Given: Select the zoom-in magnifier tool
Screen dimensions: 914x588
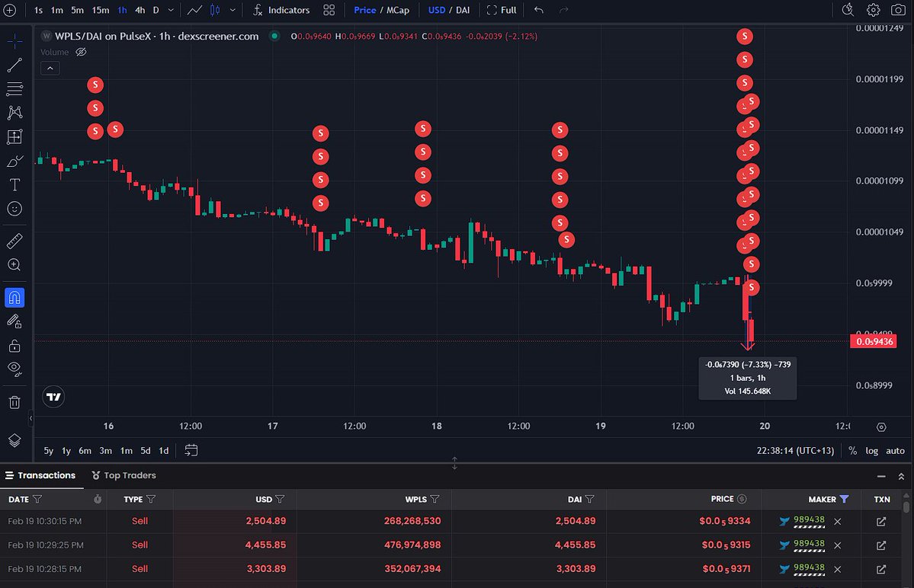Looking at the screenshot, I should pos(14,265).
